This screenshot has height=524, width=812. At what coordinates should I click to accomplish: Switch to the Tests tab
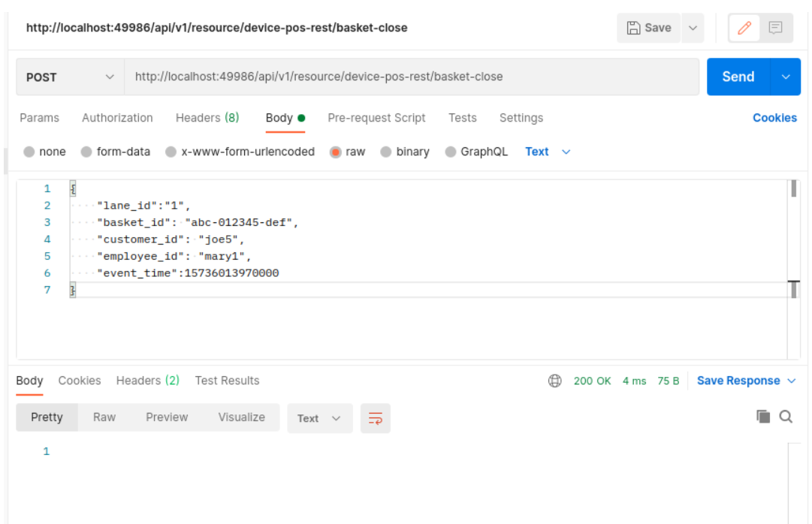(x=463, y=118)
